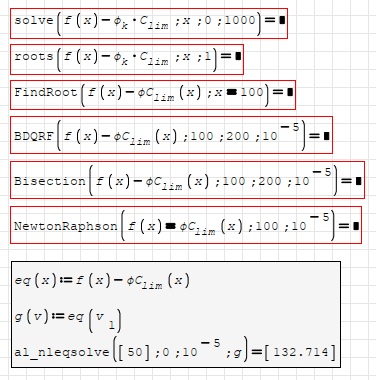Screen dimensions: 376x380
Task: Select the result placeholder after NewtonRaphson expression
Action: coord(356,226)
